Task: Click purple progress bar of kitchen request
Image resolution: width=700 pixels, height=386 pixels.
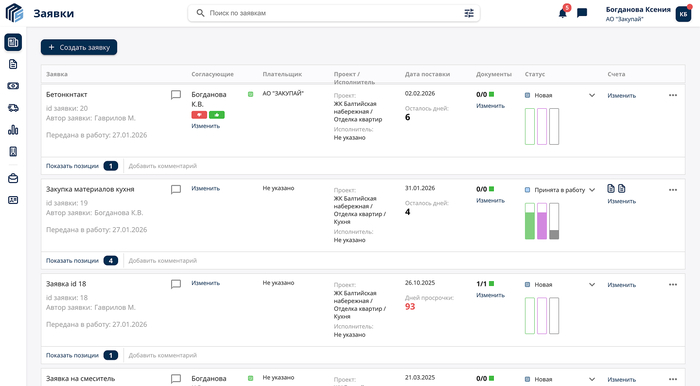Action: pyautogui.click(x=542, y=221)
